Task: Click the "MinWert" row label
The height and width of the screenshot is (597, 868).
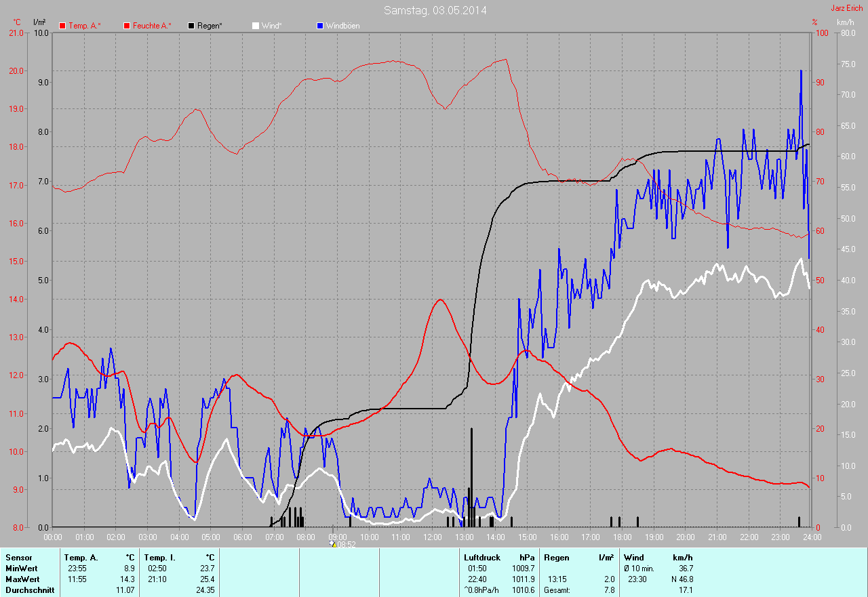Action: coord(21,569)
